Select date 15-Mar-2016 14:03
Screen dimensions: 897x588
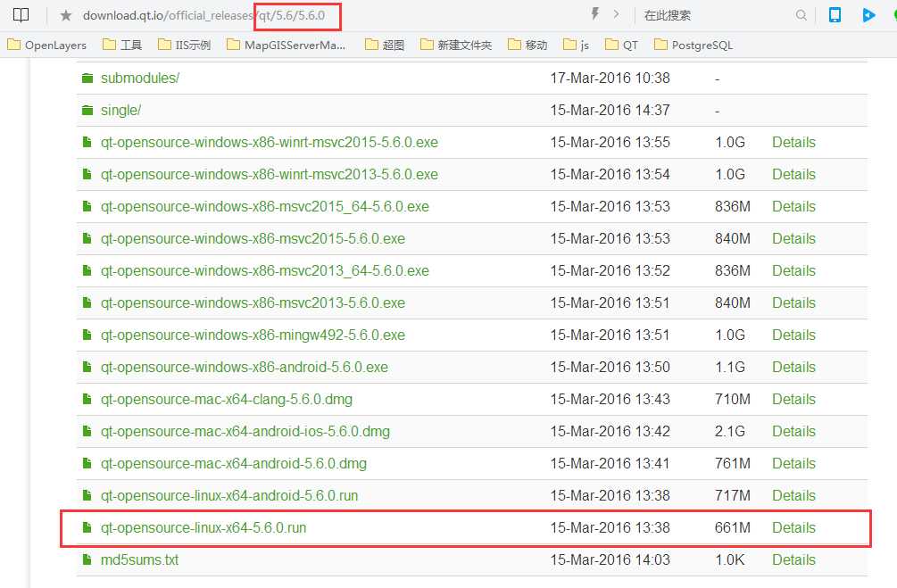pyautogui.click(x=610, y=559)
